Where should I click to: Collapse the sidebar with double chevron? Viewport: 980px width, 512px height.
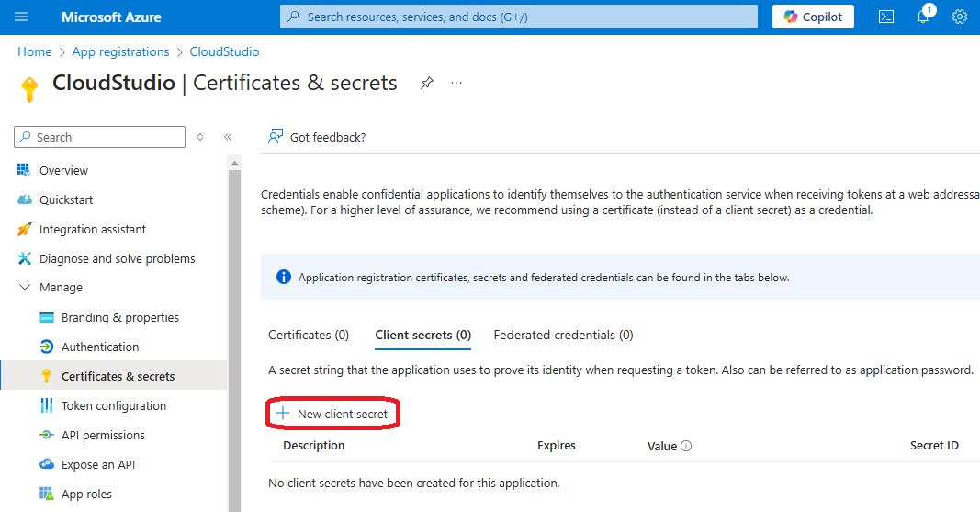pyautogui.click(x=228, y=137)
